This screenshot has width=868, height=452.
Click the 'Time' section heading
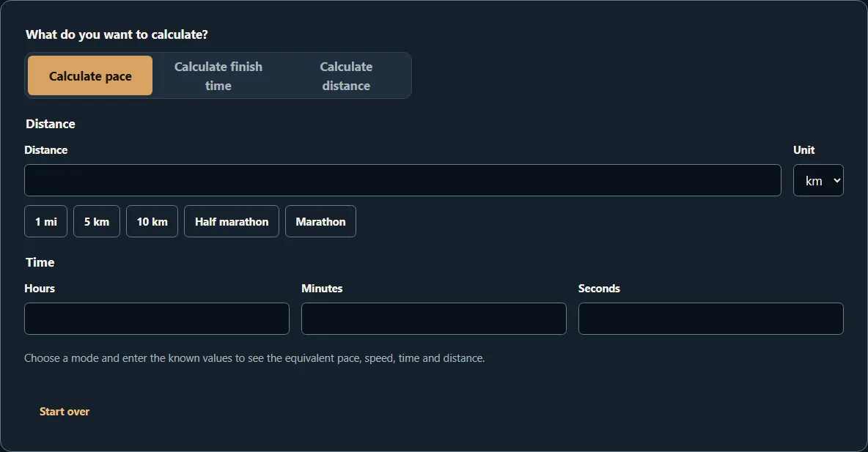pyautogui.click(x=40, y=262)
